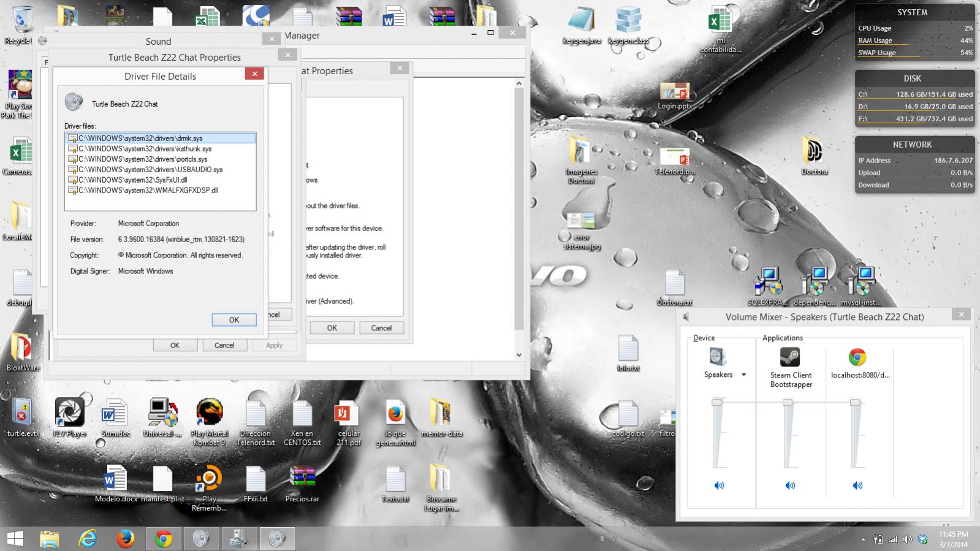Click the Steam Client volume slider handle
Screen dimensions: 980x551
tap(788, 402)
